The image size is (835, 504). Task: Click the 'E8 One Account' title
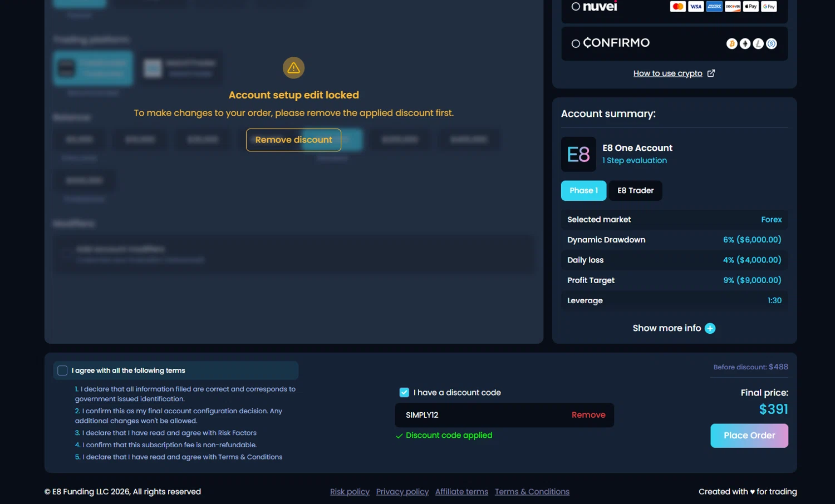[x=637, y=148]
